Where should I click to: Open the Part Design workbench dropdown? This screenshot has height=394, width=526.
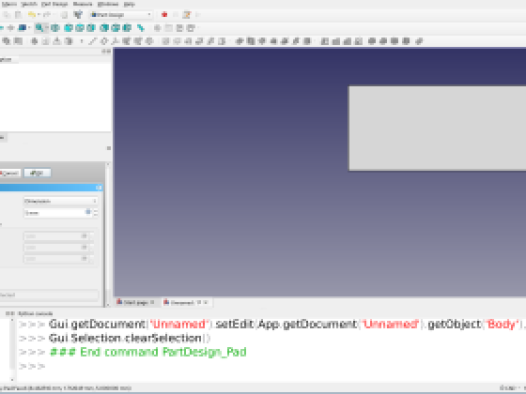(121, 15)
